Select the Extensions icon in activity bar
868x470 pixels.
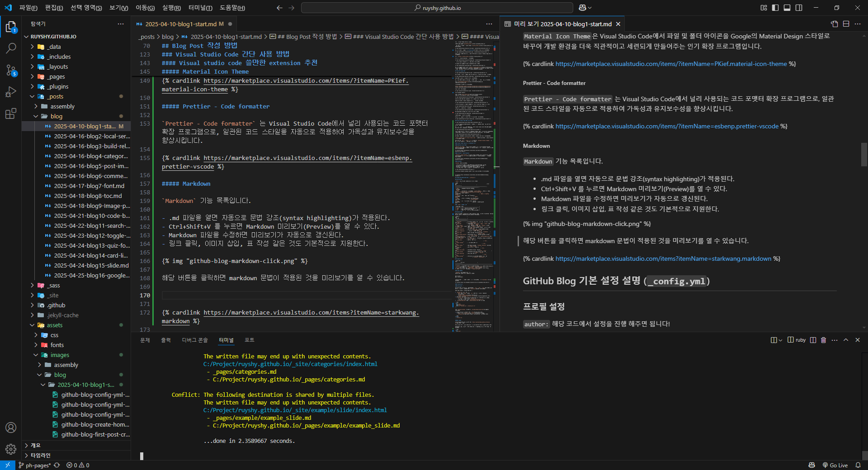click(x=11, y=113)
